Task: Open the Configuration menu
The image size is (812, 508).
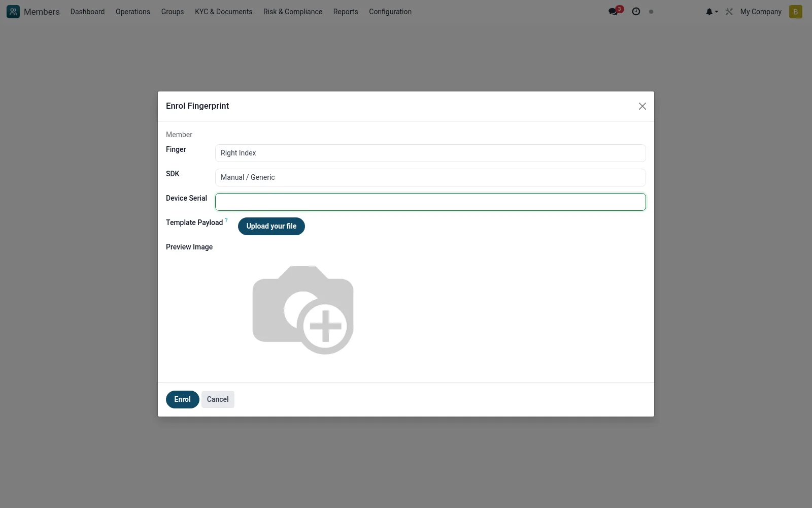Action: click(x=390, y=12)
